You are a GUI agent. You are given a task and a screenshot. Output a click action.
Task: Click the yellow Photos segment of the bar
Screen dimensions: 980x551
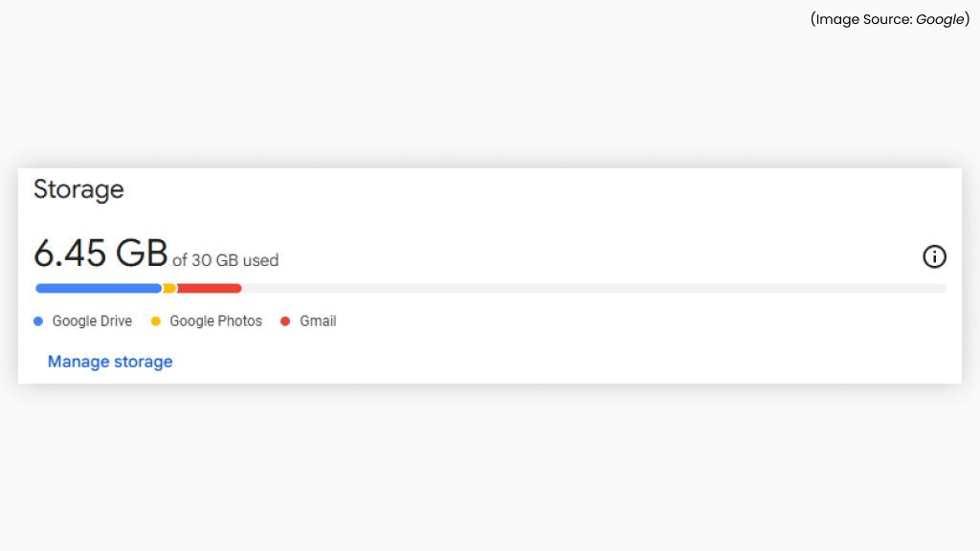[168, 288]
